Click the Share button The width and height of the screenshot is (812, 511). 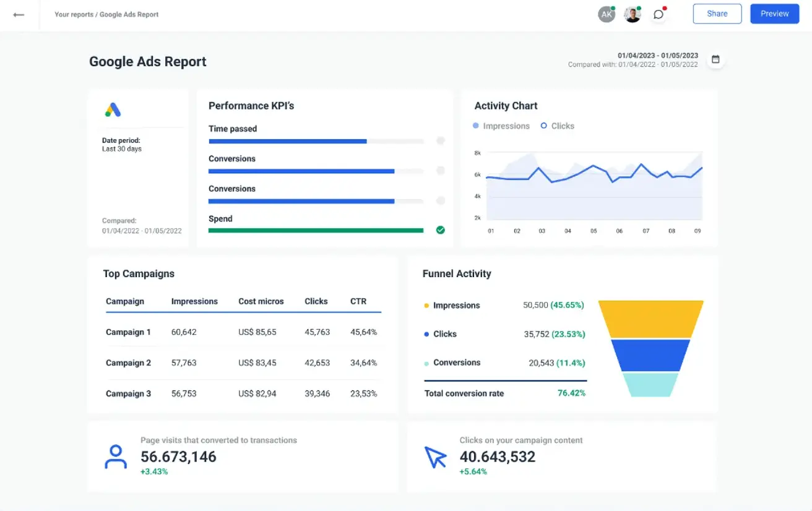point(717,14)
